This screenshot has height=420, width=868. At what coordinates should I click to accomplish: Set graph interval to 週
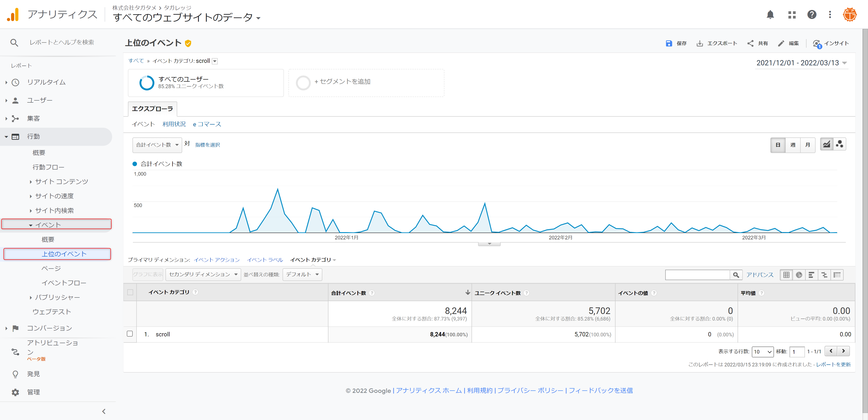(x=793, y=145)
